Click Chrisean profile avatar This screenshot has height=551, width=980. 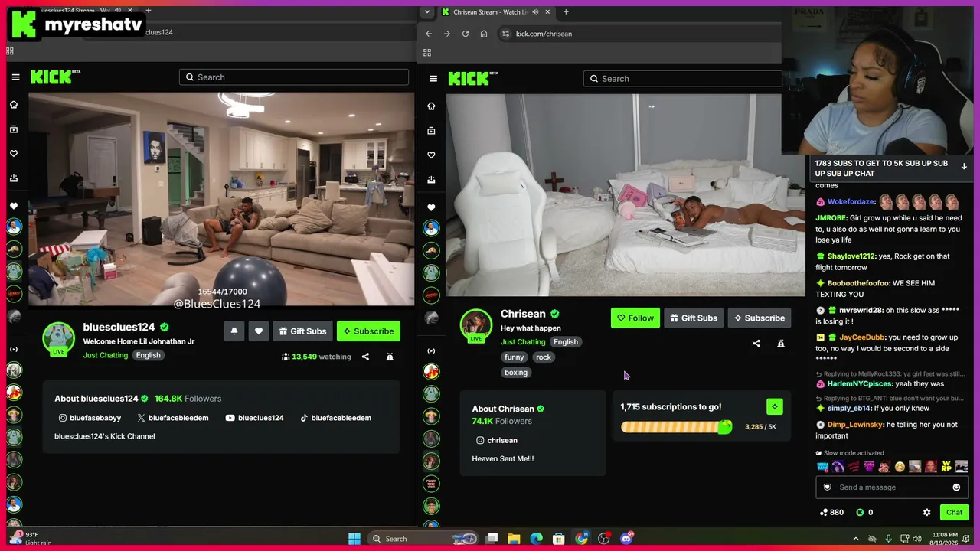pos(475,324)
